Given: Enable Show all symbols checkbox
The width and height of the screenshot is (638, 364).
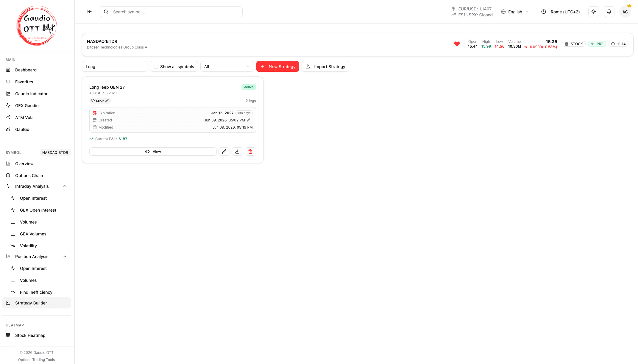Looking at the screenshot, I should [156, 66].
